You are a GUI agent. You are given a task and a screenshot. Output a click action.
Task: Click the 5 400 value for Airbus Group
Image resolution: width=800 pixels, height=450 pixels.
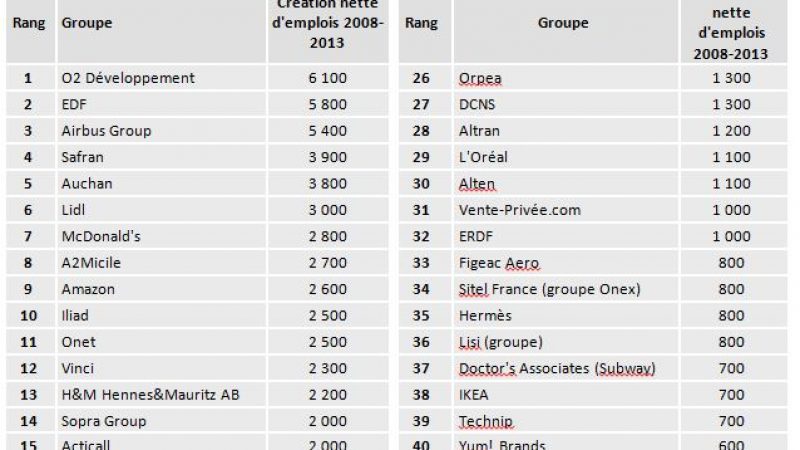tap(328, 131)
